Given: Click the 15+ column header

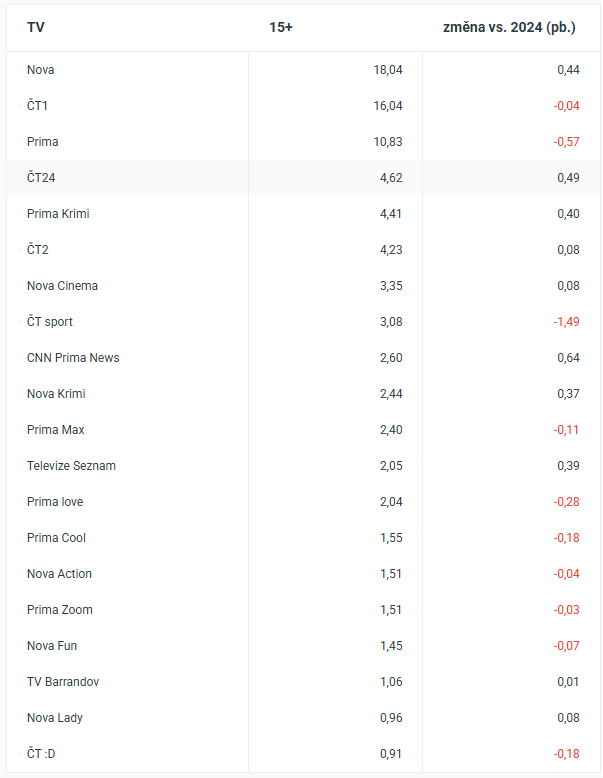Looking at the screenshot, I should click(x=281, y=27).
